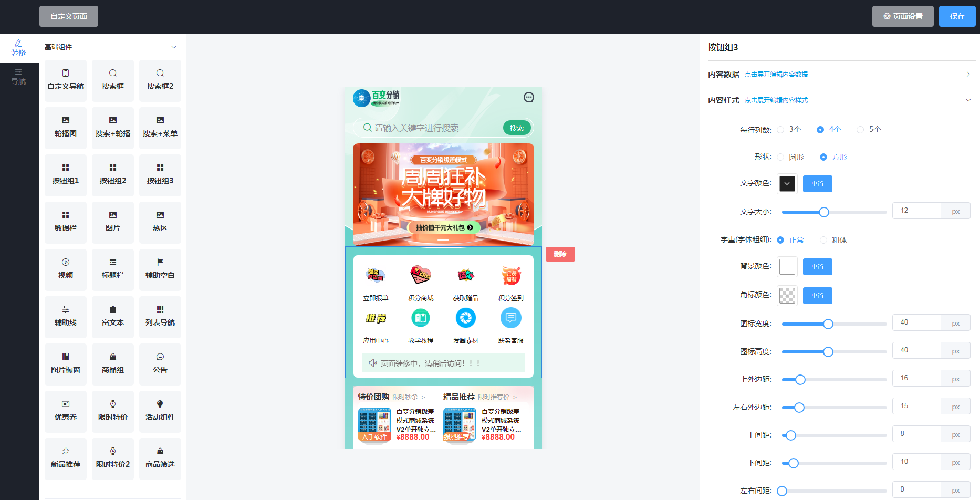Select the 热区 hotspot component
980x500 pixels.
(160, 222)
